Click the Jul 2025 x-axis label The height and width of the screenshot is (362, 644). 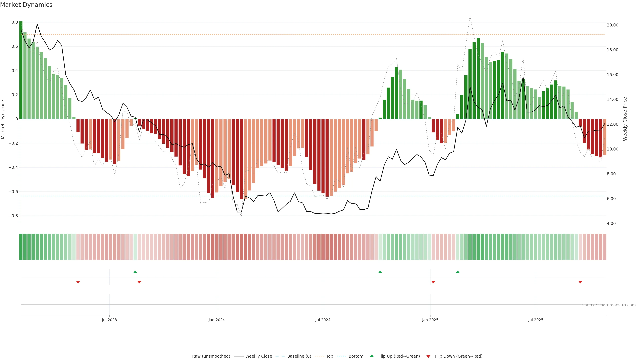(x=535, y=320)
